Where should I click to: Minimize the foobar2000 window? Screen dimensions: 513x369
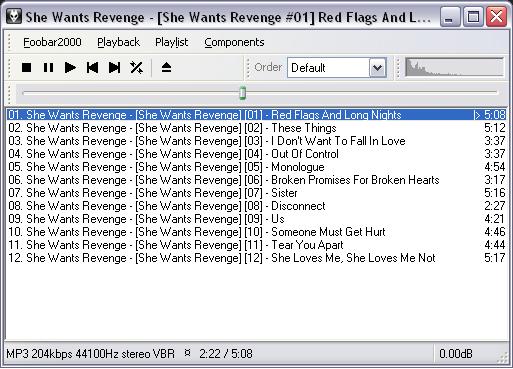tap(450, 16)
